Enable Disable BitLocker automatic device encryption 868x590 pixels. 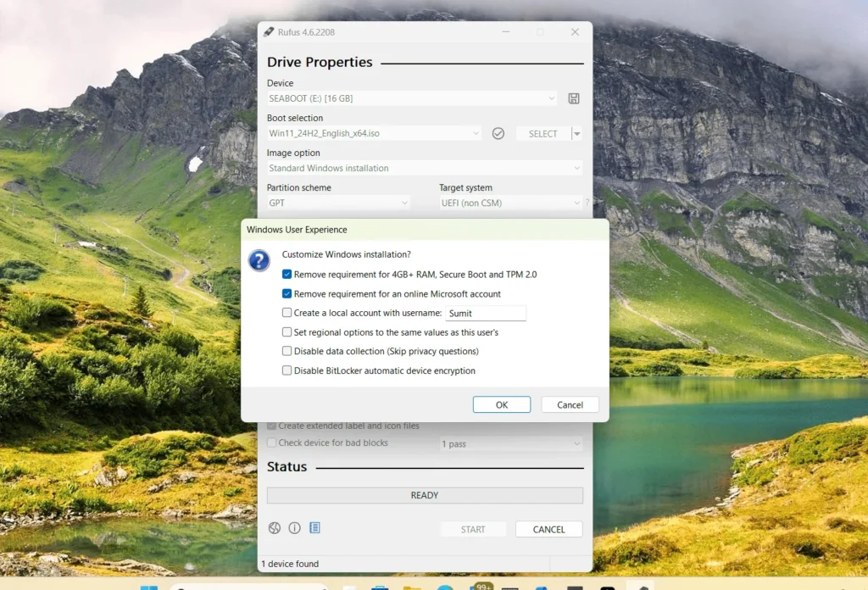pos(287,370)
